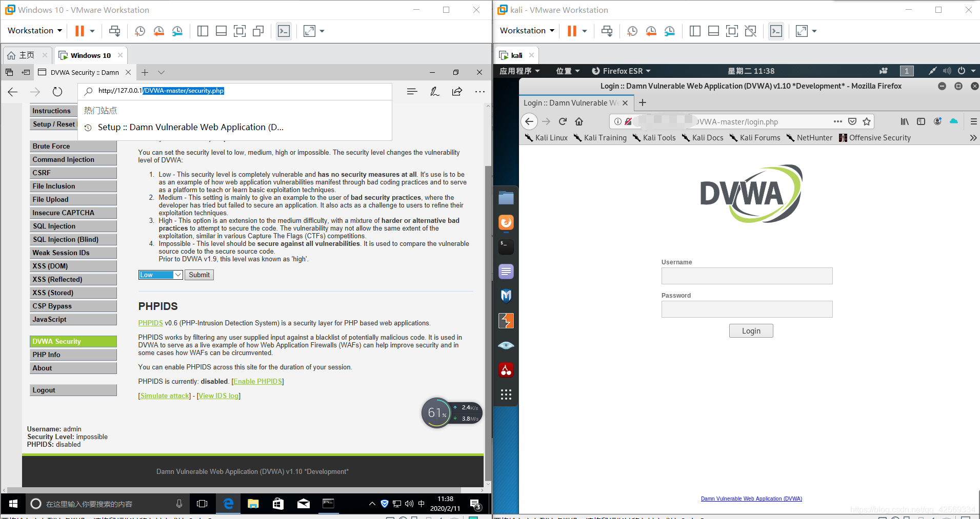
Task: Show more Firefox bookmarks chevron
Action: [x=973, y=138]
